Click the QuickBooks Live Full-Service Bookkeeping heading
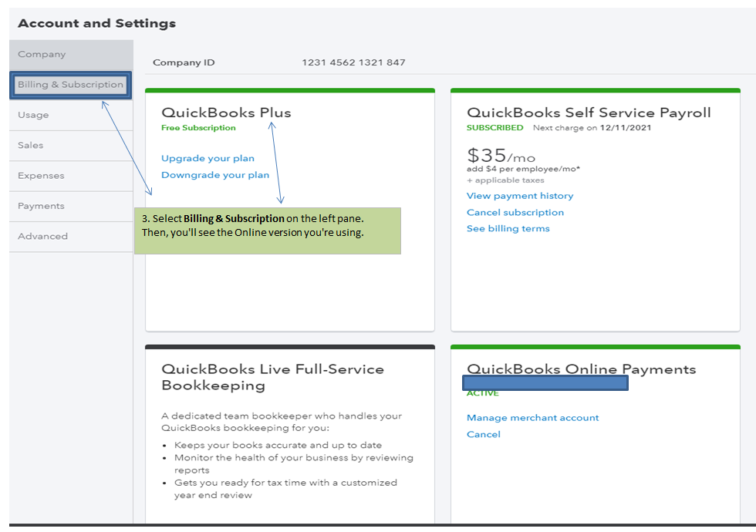 pos(272,377)
